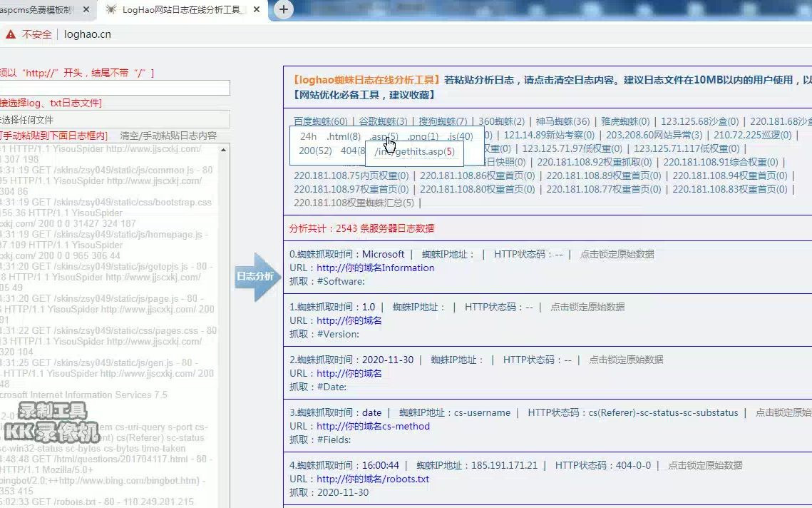Open 百度蜘蛛(60) filter
This screenshot has height=508, width=812.
coord(321,121)
